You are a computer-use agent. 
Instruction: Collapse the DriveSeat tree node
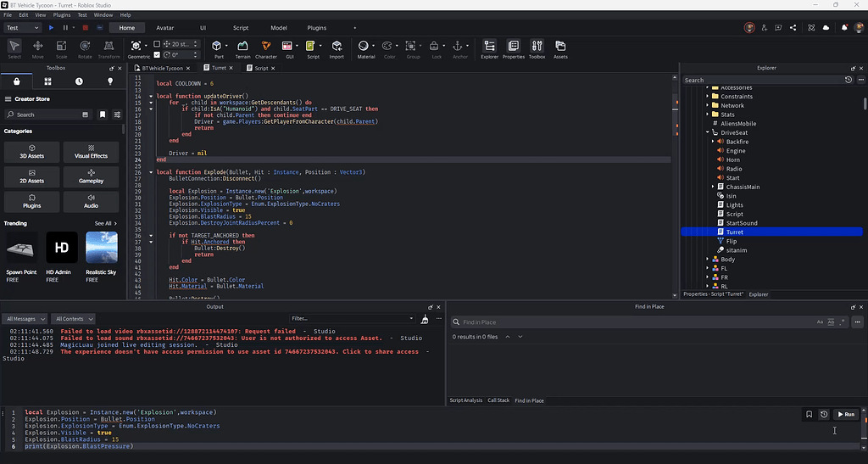[707, 132]
